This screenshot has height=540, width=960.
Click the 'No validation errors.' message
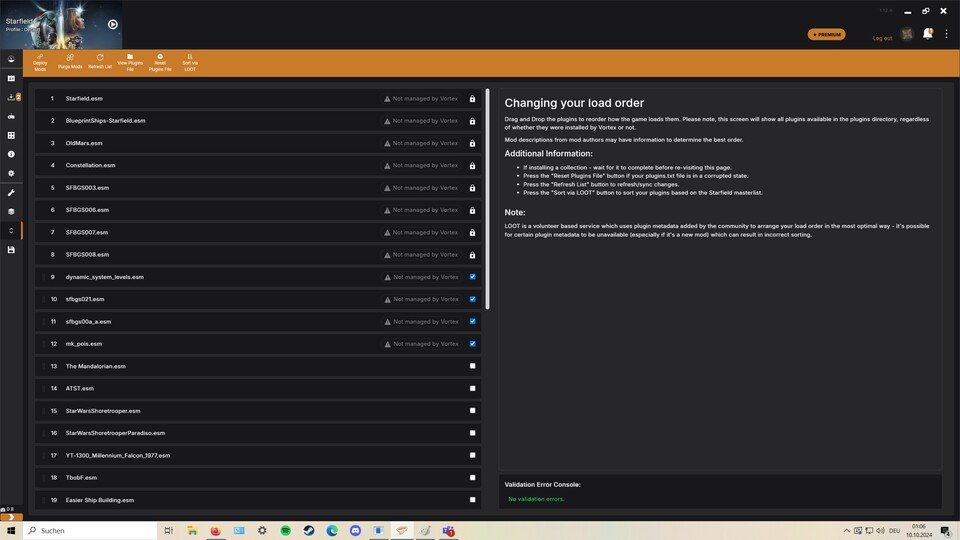[x=536, y=499]
